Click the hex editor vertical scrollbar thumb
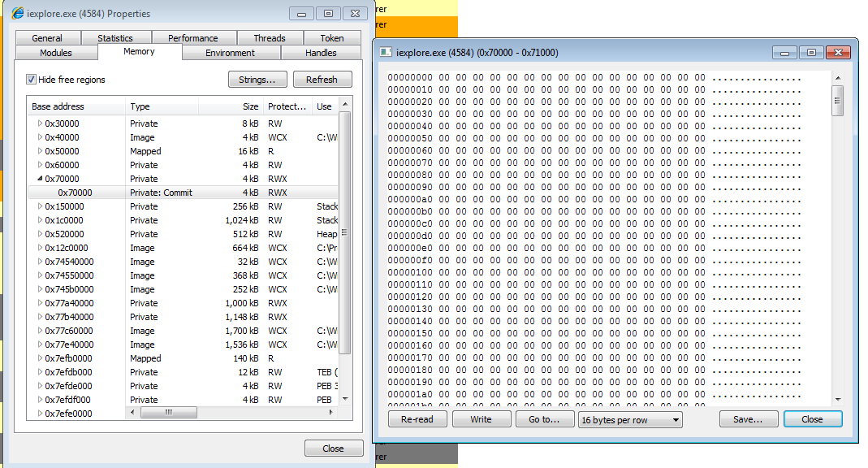Image resolution: width=868 pixels, height=468 pixels. tap(838, 101)
